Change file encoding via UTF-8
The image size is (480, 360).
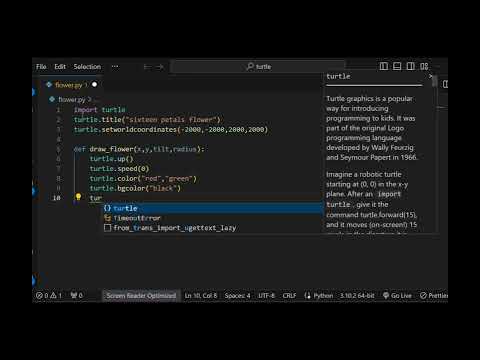266,296
